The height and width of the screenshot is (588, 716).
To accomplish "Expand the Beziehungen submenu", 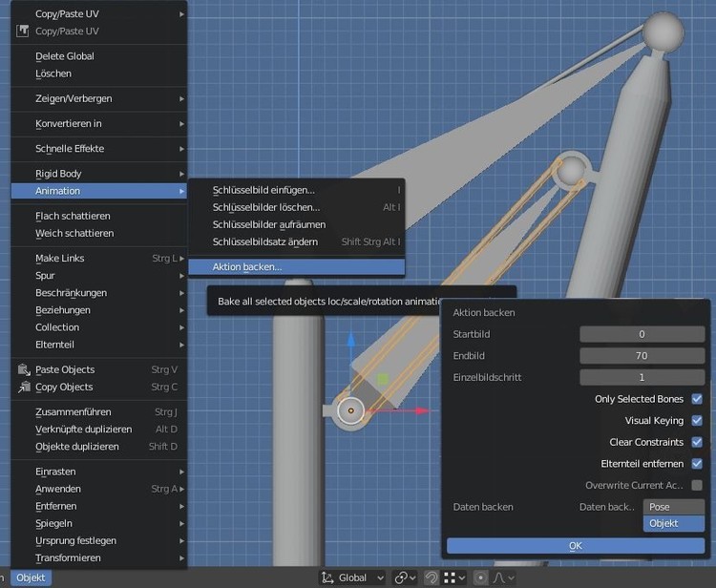I will pyautogui.click(x=99, y=310).
